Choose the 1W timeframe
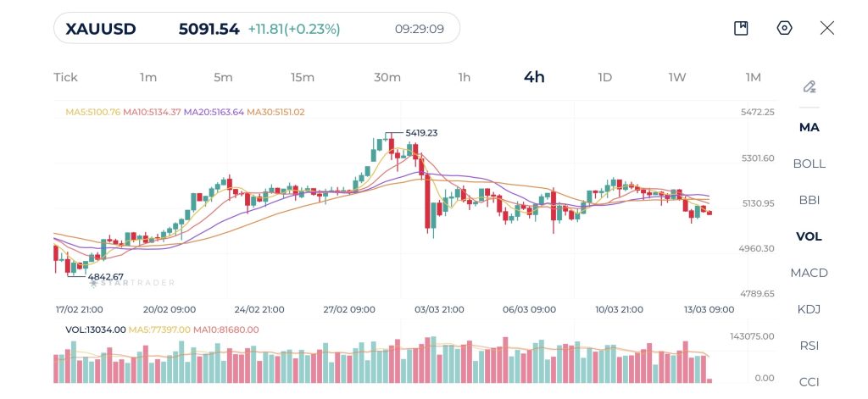Viewport: 868px width, 399px height. click(677, 77)
